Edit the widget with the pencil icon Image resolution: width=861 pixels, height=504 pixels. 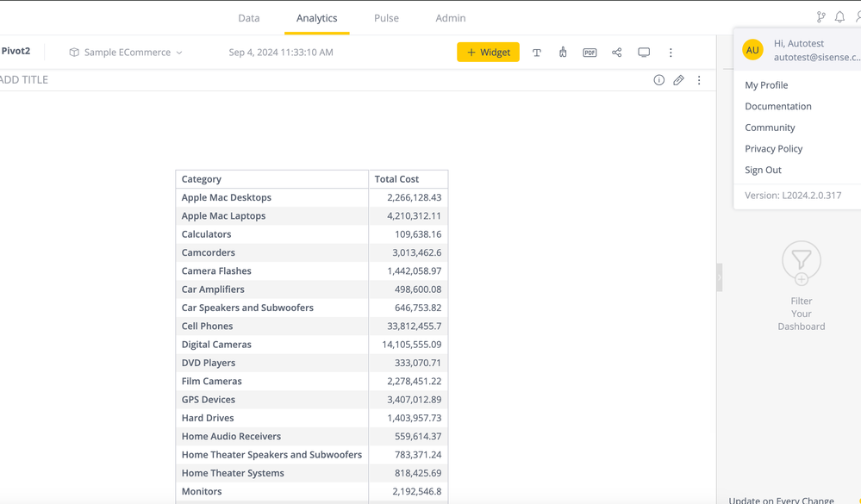click(x=679, y=80)
